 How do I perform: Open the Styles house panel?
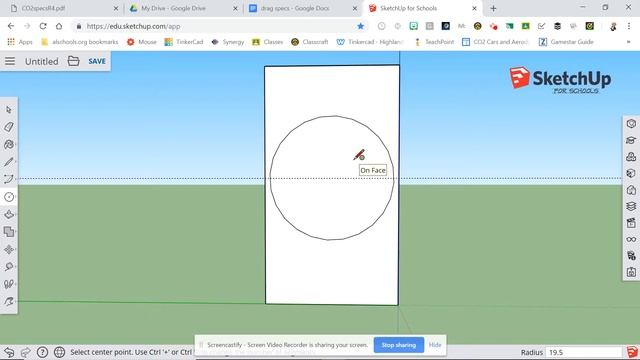[631, 190]
